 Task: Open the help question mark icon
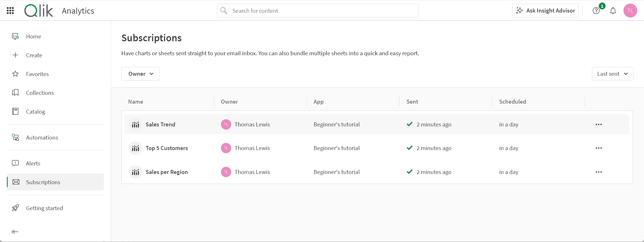(x=596, y=11)
